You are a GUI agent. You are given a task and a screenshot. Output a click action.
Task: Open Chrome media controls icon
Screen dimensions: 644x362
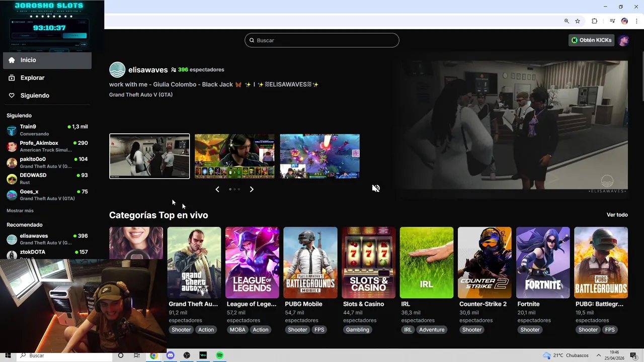pos(612,21)
